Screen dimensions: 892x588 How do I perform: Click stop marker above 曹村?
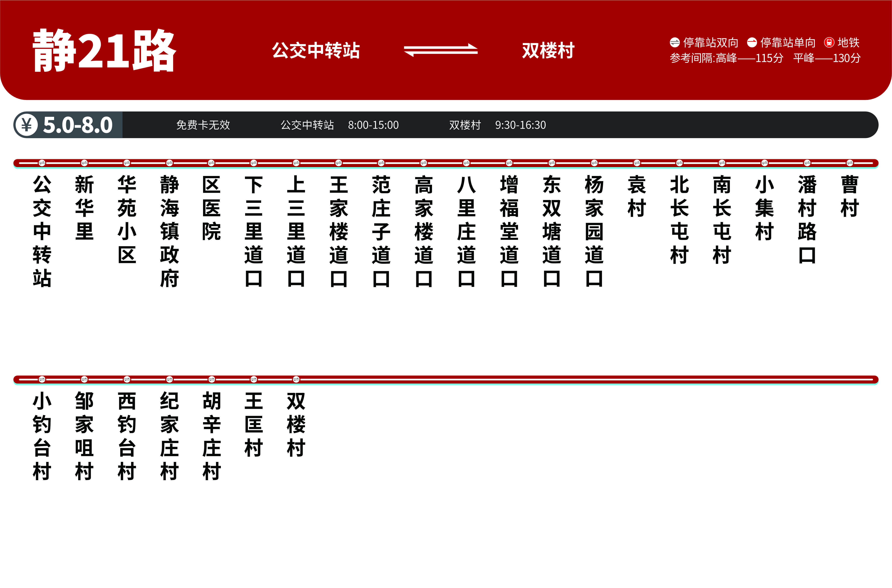click(x=850, y=163)
